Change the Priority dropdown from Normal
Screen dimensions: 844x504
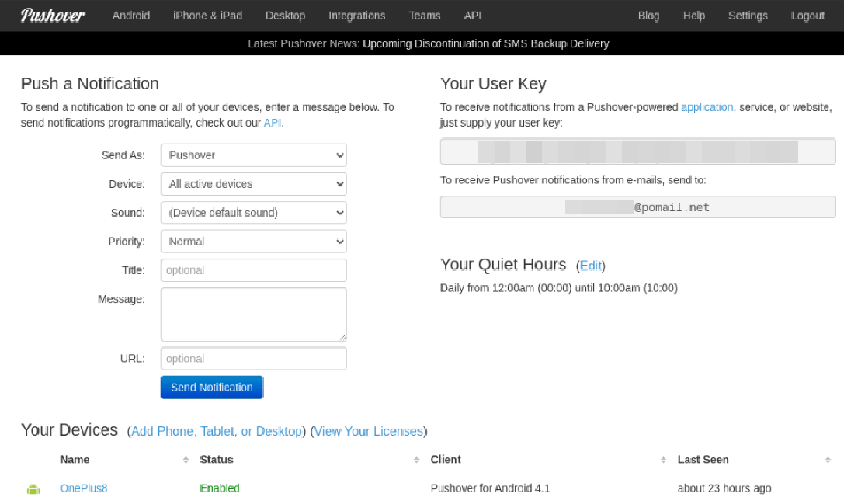(253, 241)
